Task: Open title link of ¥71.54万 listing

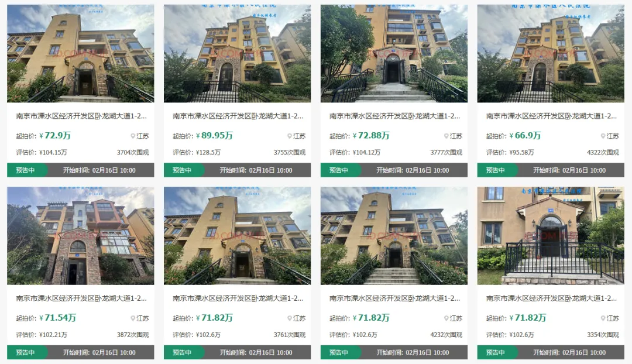Action: [x=81, y=298]
